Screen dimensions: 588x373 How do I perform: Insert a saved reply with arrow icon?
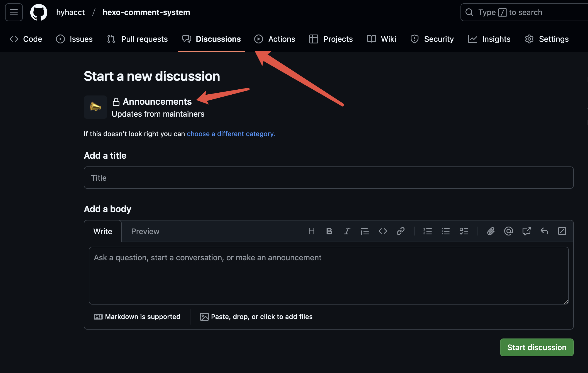coord(544,231)
